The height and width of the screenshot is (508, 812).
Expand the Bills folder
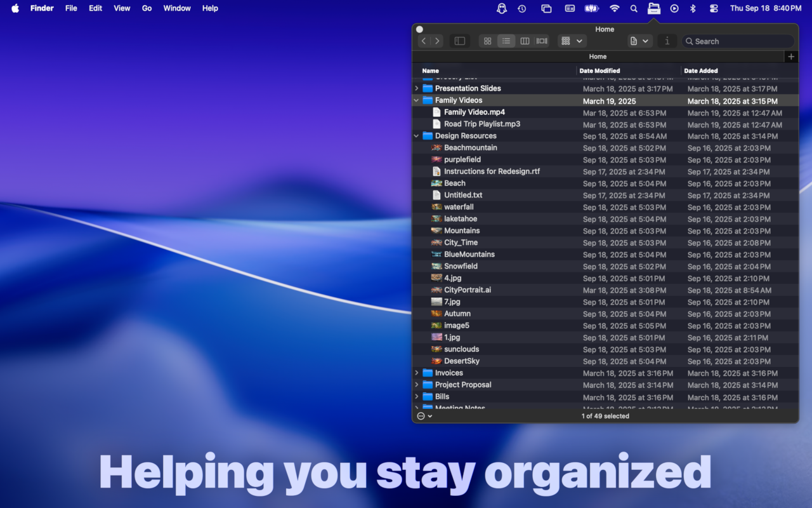tap(416, 396)
